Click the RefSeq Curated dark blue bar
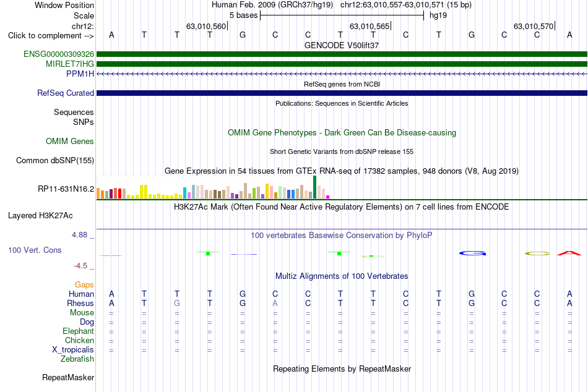 (342, 93)
